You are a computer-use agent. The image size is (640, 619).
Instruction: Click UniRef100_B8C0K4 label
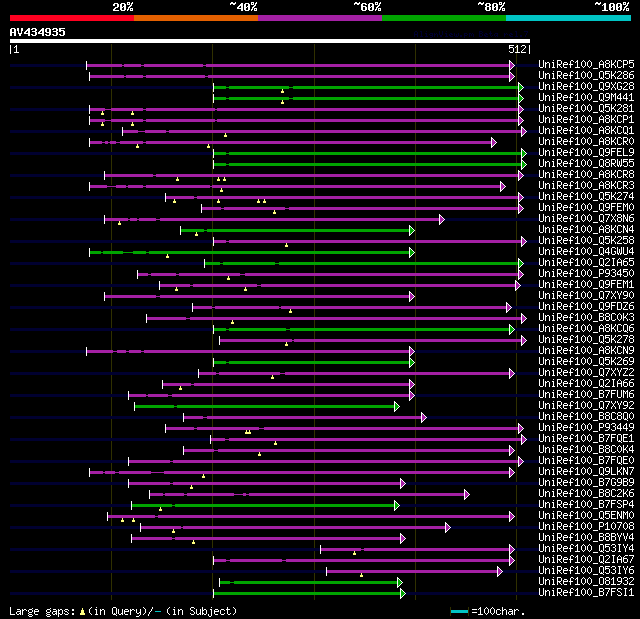(586, 450)
